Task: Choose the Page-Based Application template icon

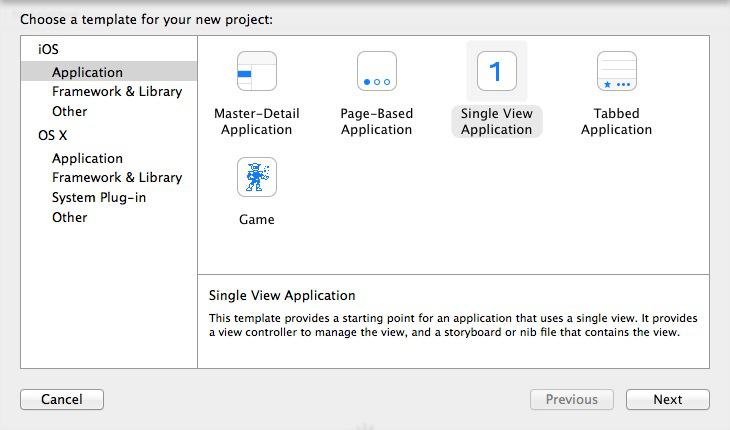Action: (x=376, y=72)
